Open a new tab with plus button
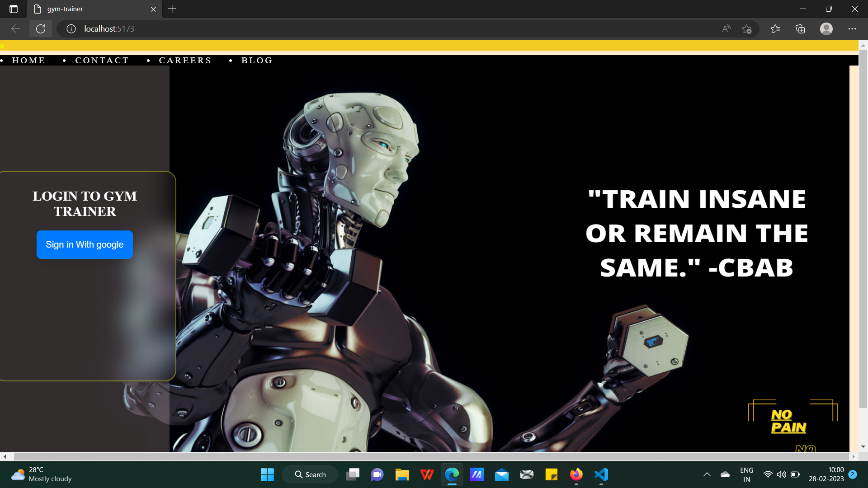Screen dimensions: 868x488 [172, 9]
